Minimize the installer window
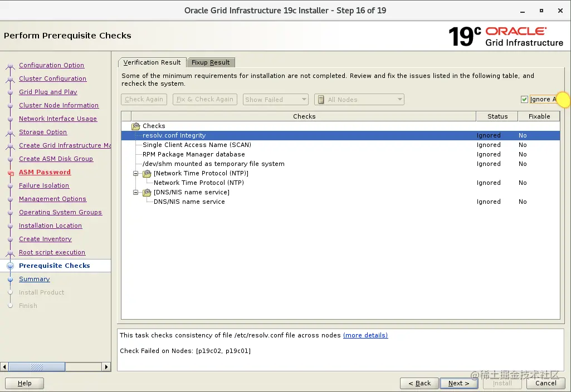The image size is (571, 392). [x=523, y=11]
